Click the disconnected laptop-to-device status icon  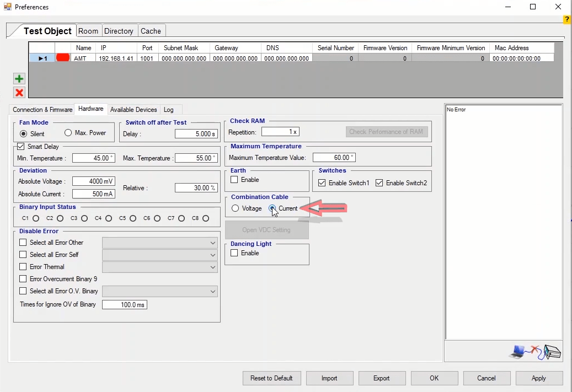pyautogui.click(x=534, y=351)
